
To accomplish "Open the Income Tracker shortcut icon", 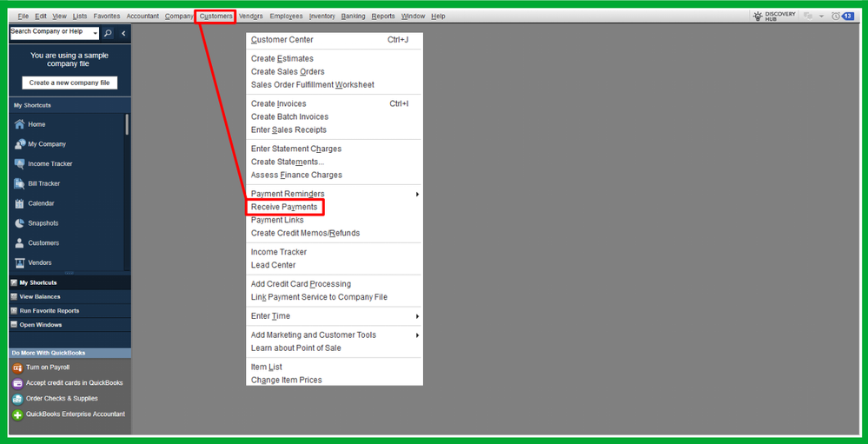I will 19,164.
